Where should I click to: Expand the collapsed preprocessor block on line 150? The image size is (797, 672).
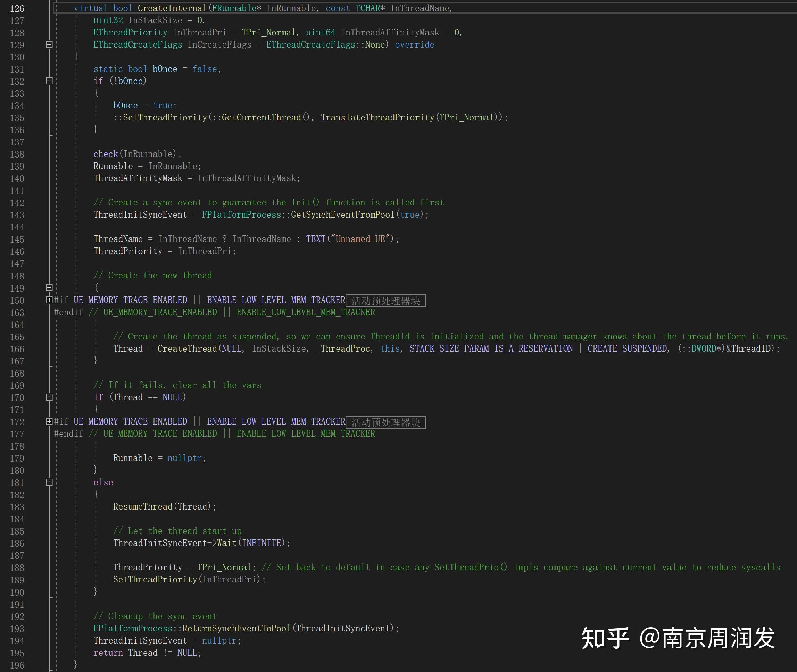[x=49, y=300]
